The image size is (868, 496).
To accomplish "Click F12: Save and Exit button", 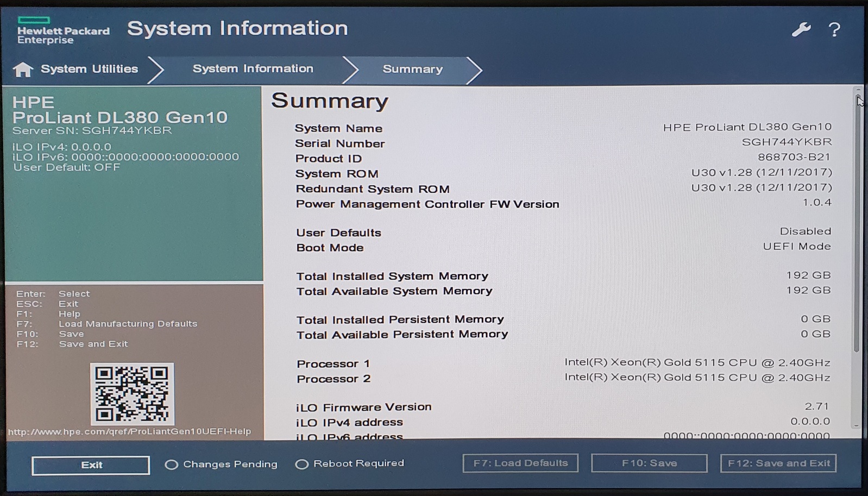I will point(778,463).
